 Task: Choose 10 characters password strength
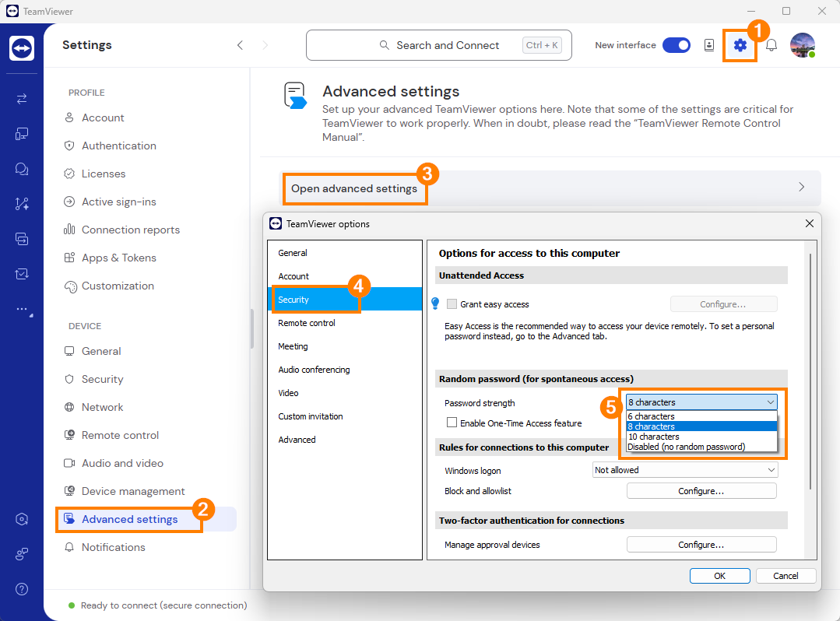point(701,437)
